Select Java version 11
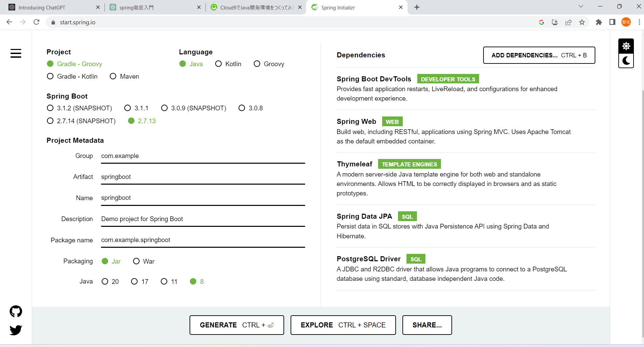 169,282
